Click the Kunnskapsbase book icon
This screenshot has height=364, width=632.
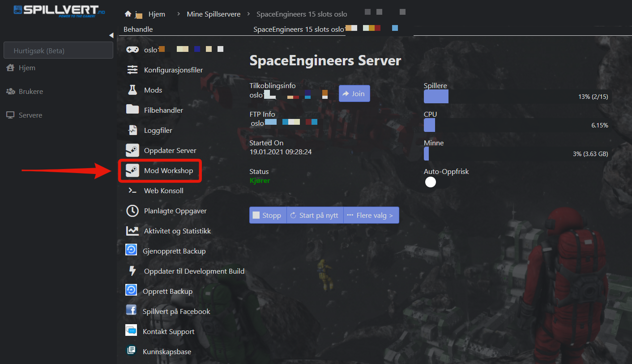click(131, 350)
